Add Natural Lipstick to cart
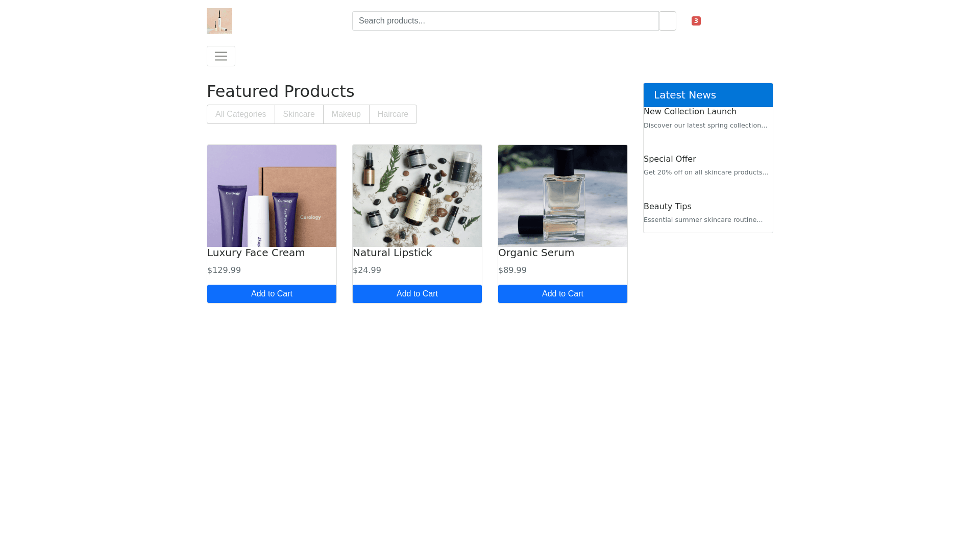The width and height of the screenshot is (980, 551). [x=417, y=294]
